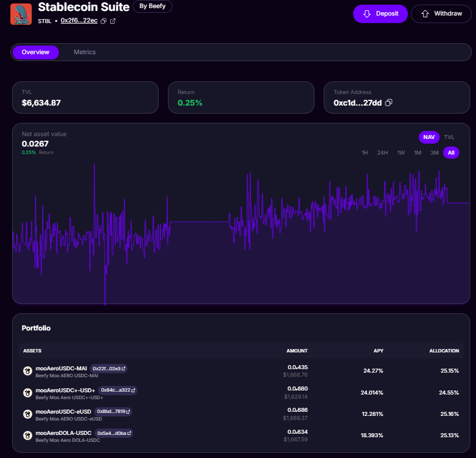
Task: Click the mooAeroUSDC-eUSD asset icon
Action: [x=28, y=414]
